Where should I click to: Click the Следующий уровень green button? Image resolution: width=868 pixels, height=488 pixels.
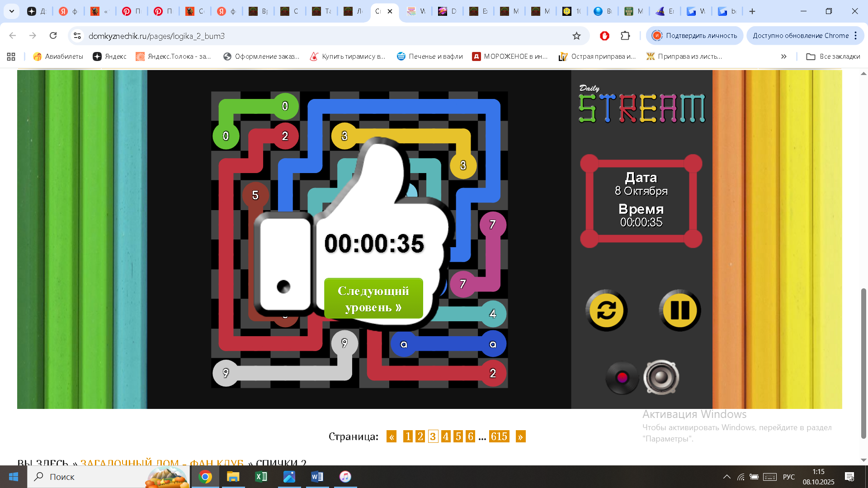[373, 299]
